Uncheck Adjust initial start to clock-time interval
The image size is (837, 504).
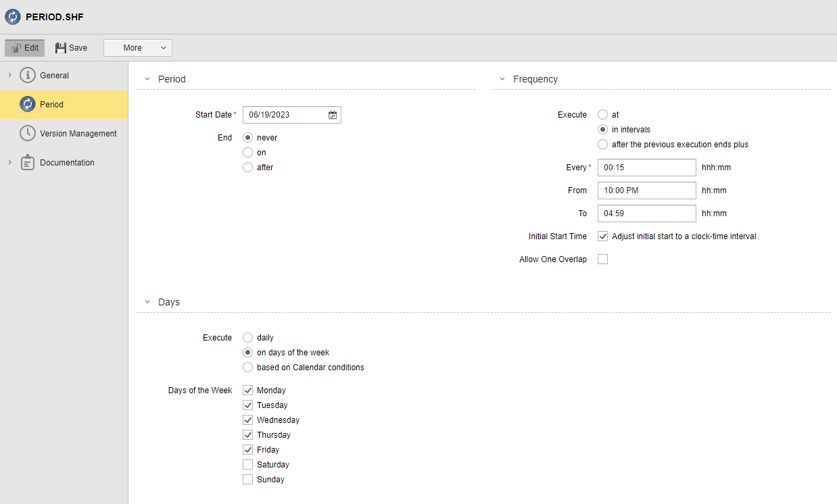pos(602,236)
